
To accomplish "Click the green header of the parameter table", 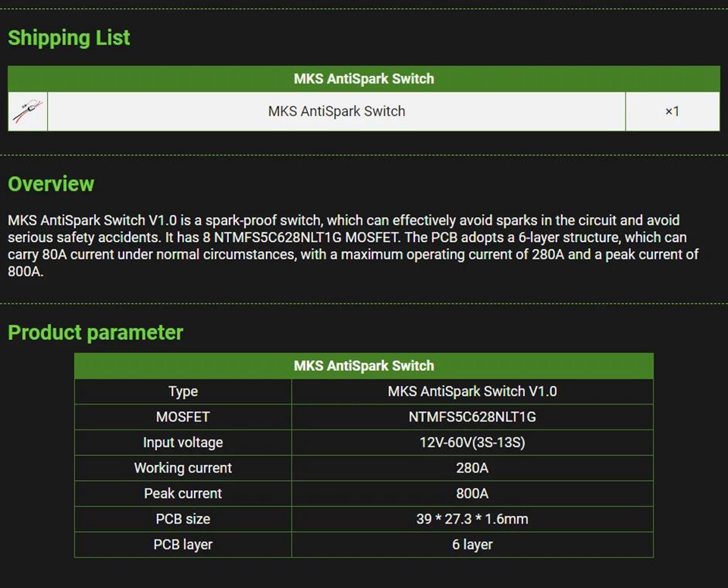I will pos(363,366).
